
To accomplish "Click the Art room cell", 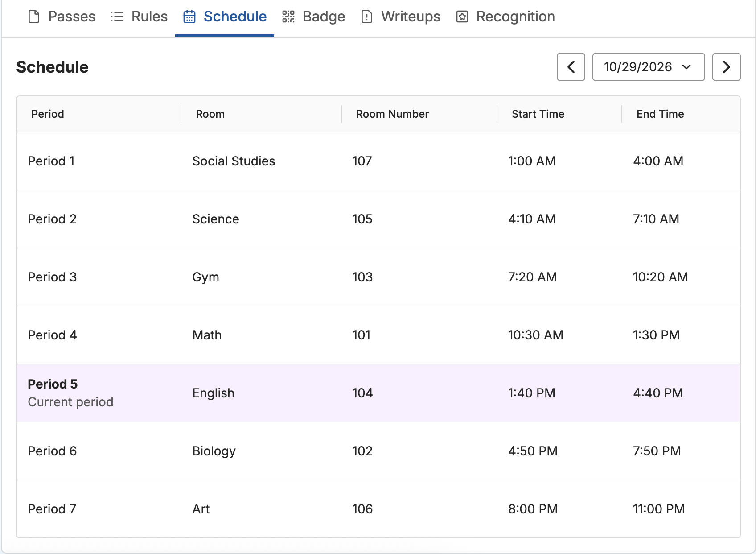I will [201, 509].
